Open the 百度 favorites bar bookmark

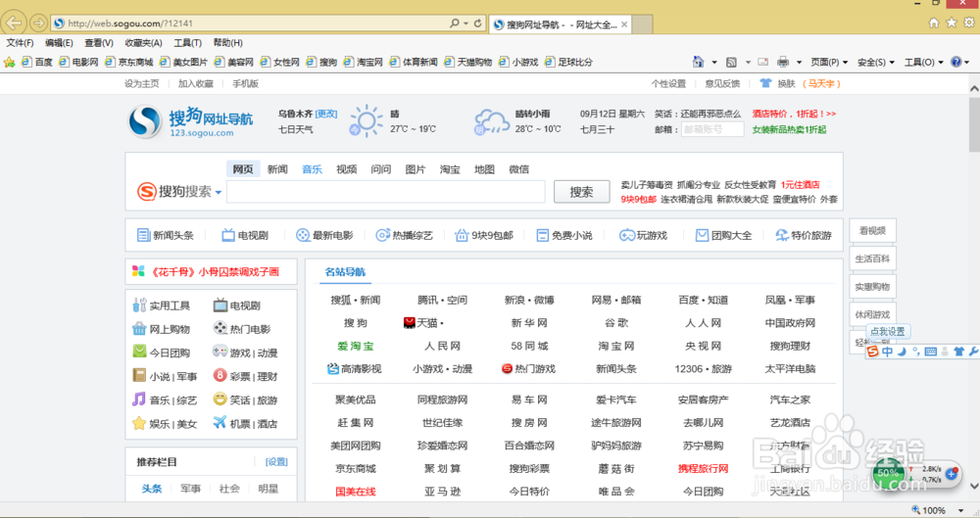tap(37, 62)
